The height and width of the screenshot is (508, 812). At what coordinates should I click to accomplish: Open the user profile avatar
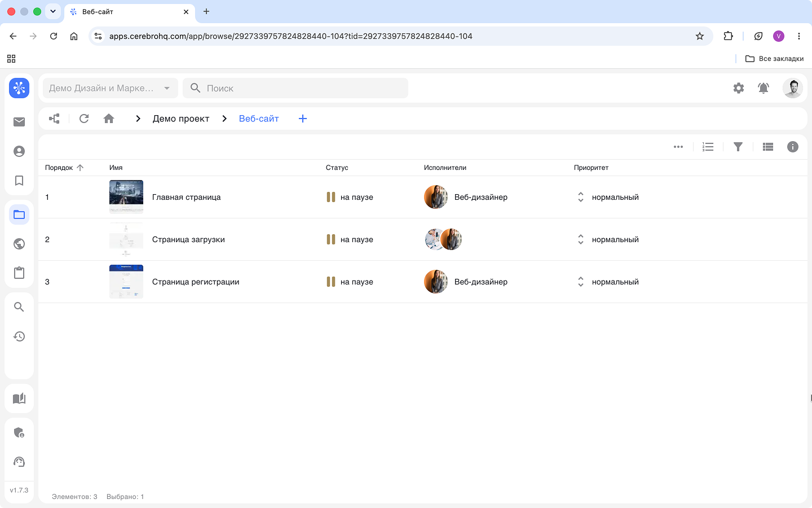coord(793,88)
